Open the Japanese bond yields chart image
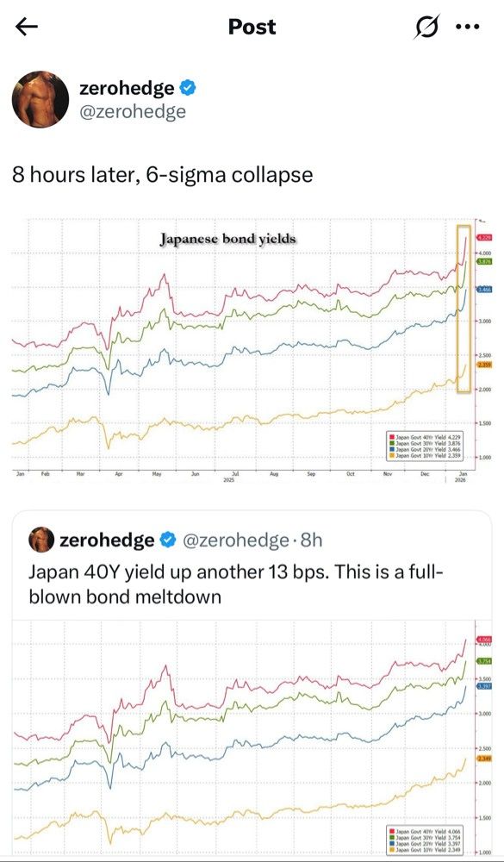 click(x=252, y=347)
